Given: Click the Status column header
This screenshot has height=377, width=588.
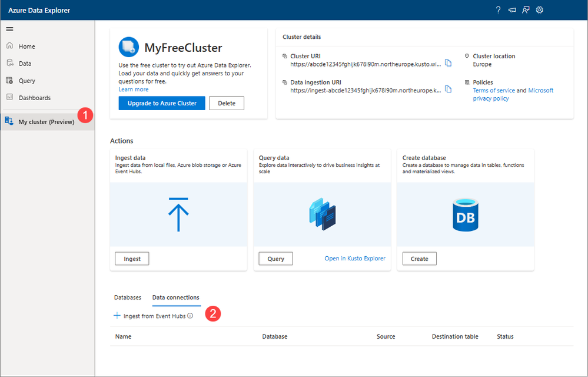Looking at the screenshot, I should (x=505, y=336).
